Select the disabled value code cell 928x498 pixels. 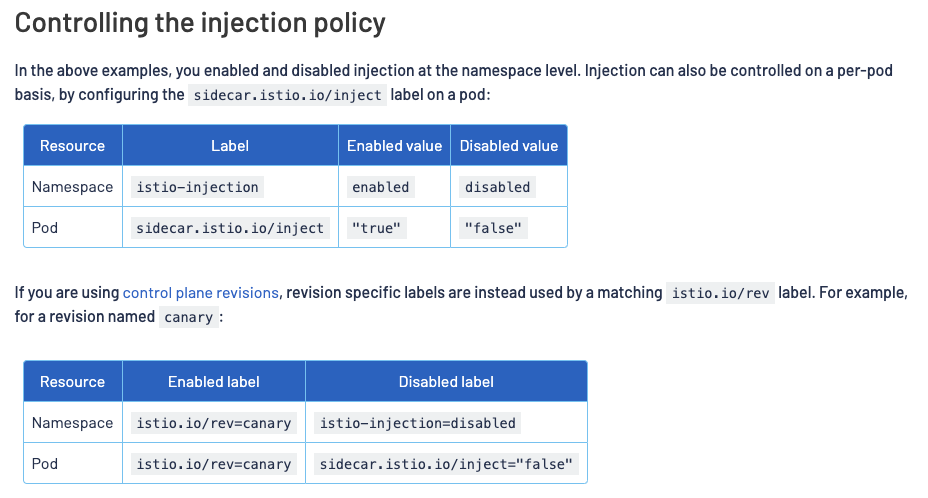click(x=497, y=187)
